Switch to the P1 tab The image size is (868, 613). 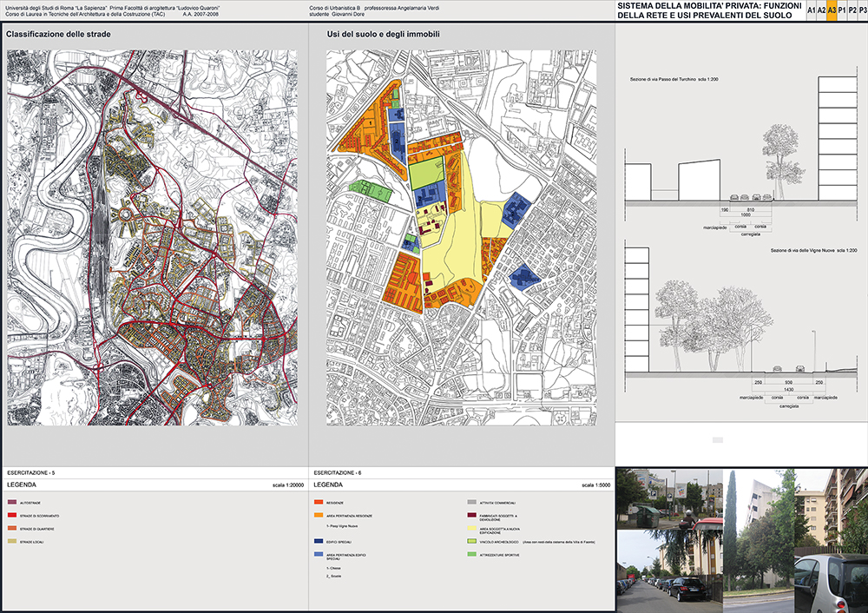click(x=842, y=10)
